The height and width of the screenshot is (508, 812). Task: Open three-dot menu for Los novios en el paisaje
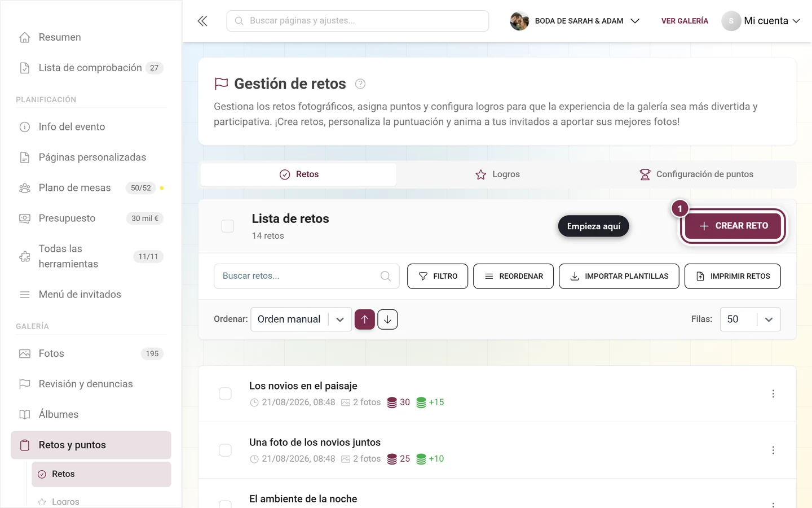tap(773, 394)
